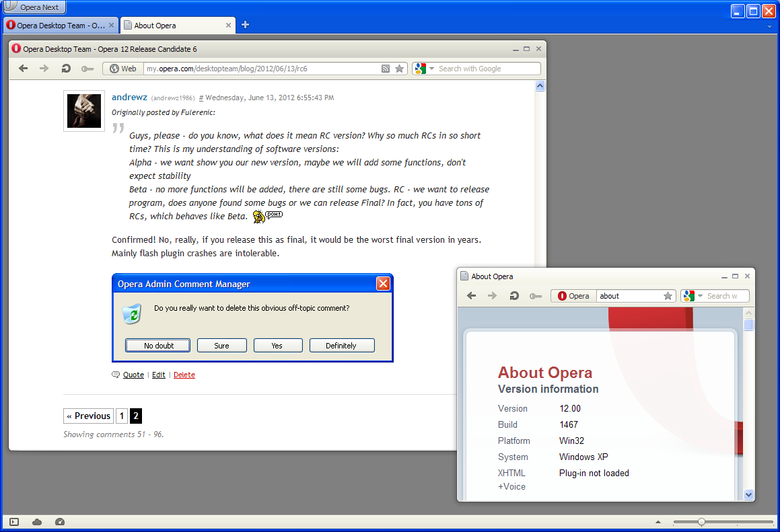This screenshot has width=780, height=532.
Task: Open comments page 1
Action: click(x=121, y=416)
